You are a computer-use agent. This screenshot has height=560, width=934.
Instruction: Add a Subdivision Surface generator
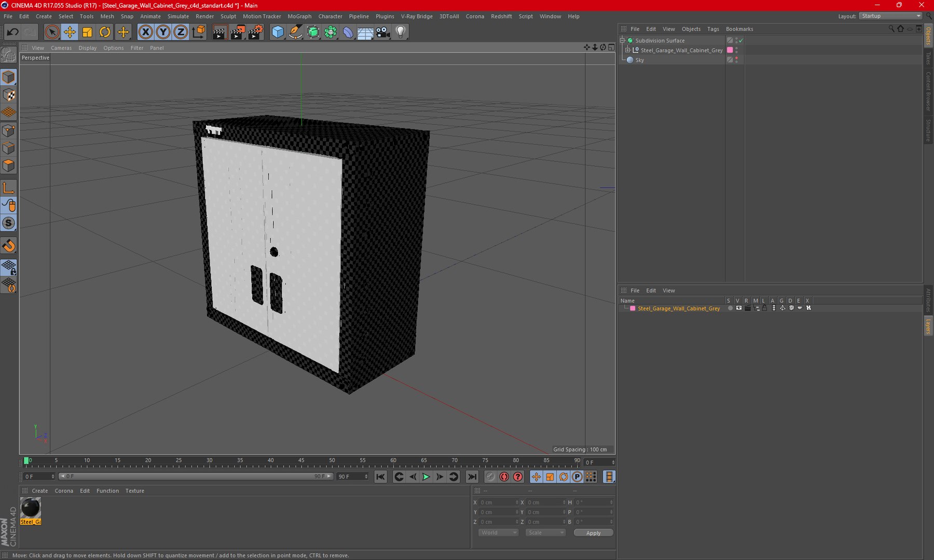(x=313, y=32)
